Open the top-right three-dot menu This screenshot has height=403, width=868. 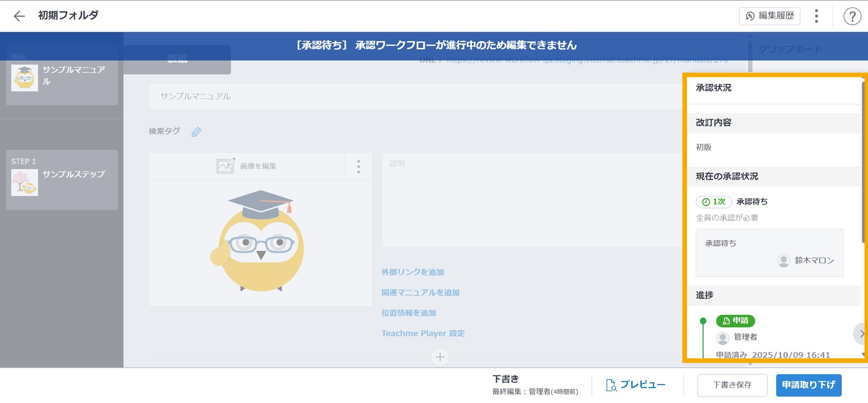tap(816, 16)
